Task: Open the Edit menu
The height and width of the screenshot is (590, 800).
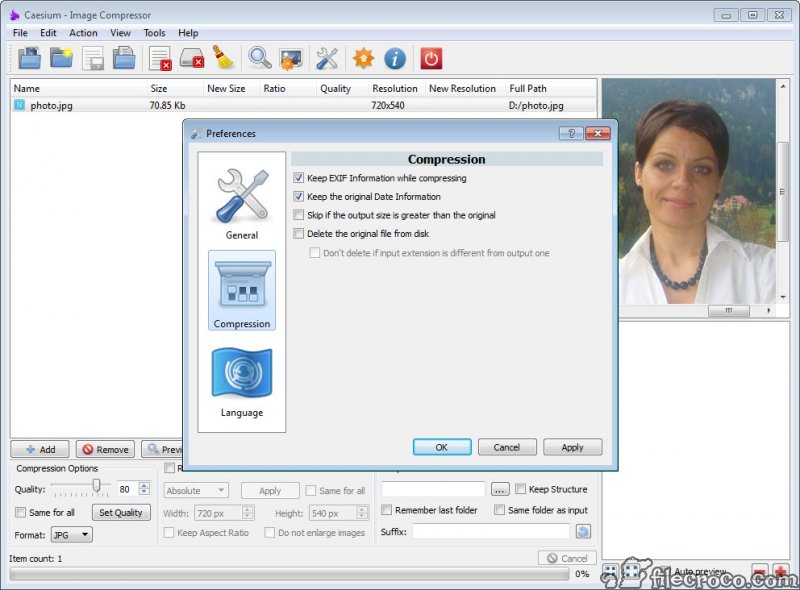Action: [48, 33]
